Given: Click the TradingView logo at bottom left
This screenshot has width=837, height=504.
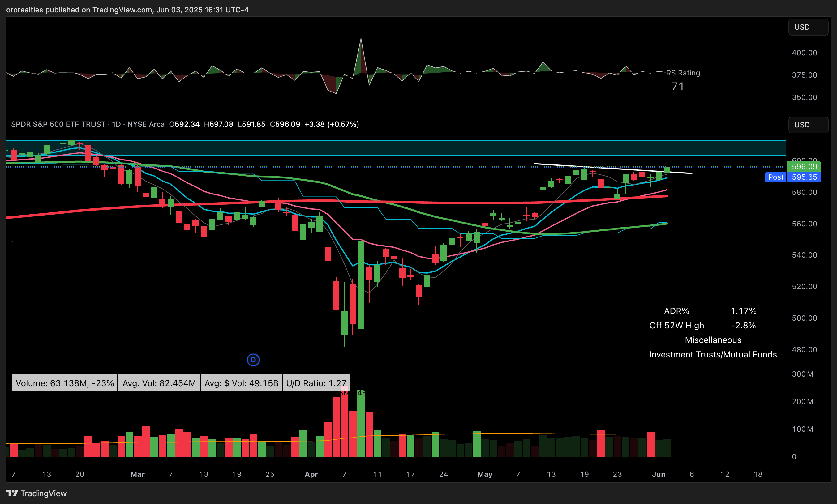Looking at the screenshot, I should pos(36,493).
